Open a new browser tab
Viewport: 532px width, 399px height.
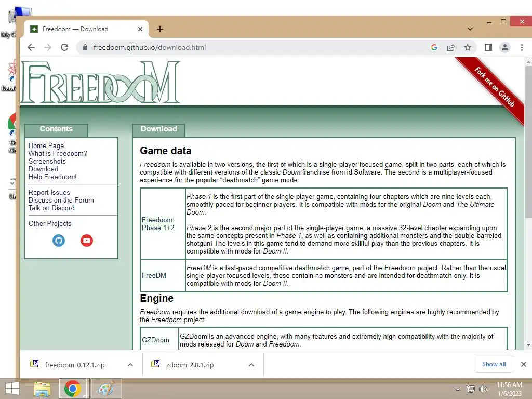[160, 29]
